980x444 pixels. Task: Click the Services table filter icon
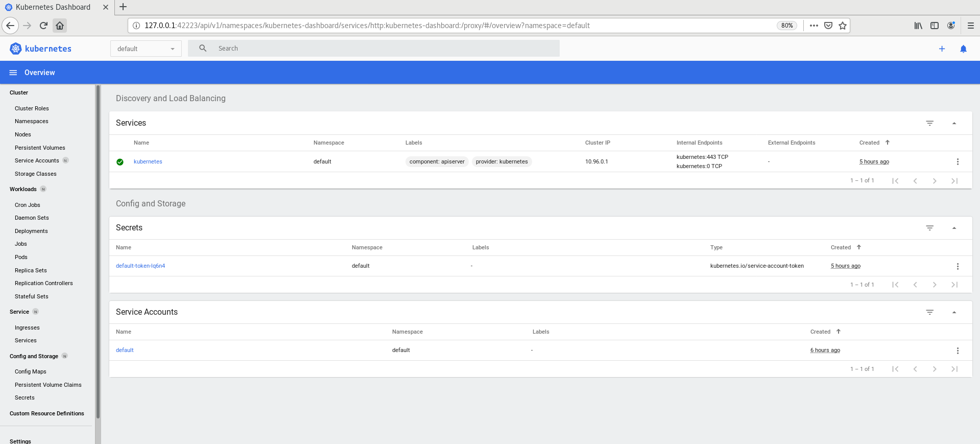pyautogui.click(x=930, y=123)
